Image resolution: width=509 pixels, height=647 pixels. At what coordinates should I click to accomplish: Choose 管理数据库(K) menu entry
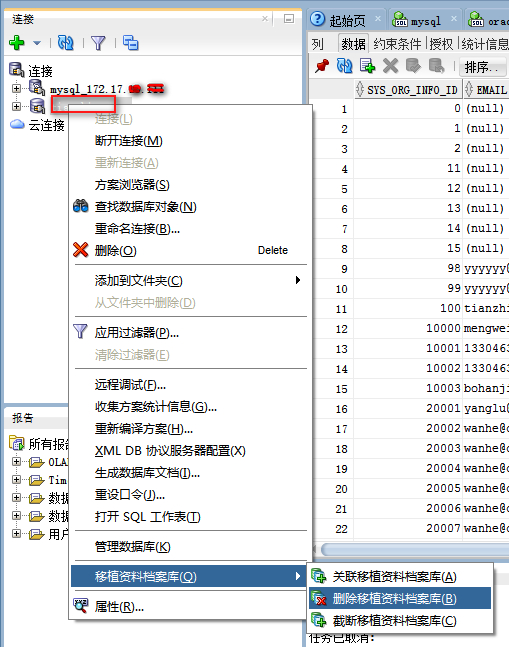point(132,546)
